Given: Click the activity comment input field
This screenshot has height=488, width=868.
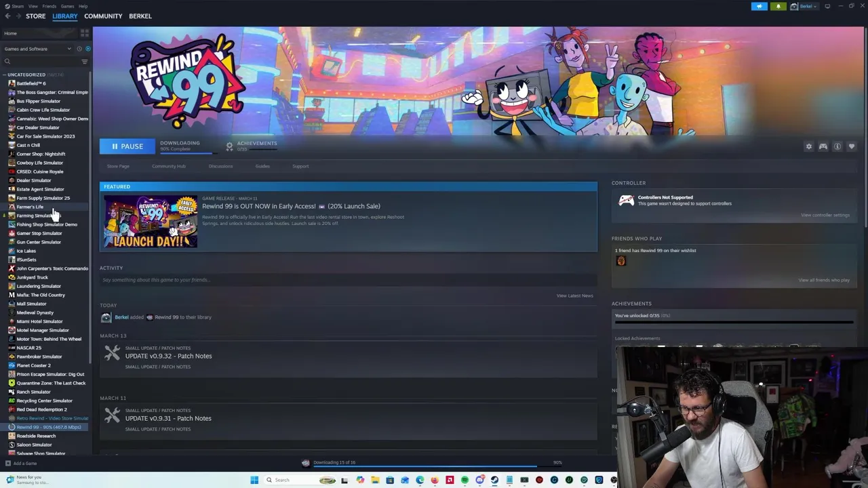Looking at the screenshot, I should click(348, 280).
